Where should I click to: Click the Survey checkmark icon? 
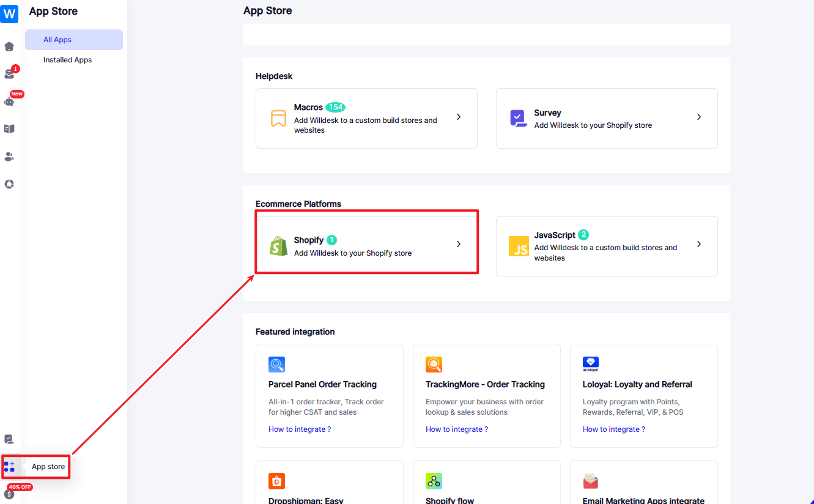519,118
